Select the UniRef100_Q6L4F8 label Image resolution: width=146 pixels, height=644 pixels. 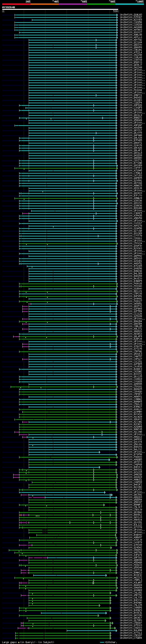(131, 336)
